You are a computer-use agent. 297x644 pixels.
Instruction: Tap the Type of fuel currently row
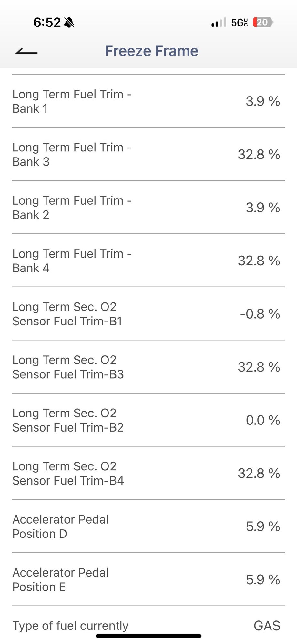tap(148, 625)
